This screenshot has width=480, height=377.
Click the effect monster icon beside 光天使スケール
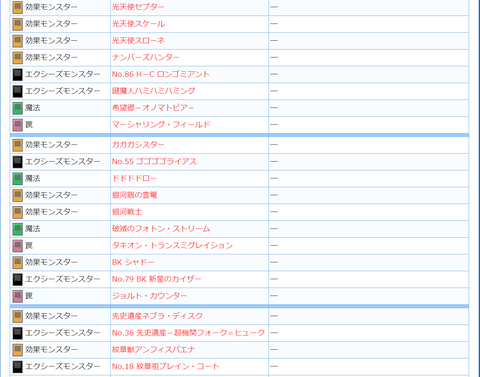click(x=17, y=24)
